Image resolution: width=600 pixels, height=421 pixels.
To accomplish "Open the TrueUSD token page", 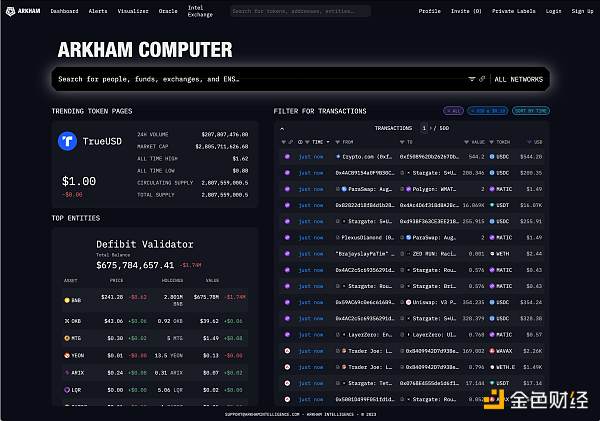I will 102,141.
